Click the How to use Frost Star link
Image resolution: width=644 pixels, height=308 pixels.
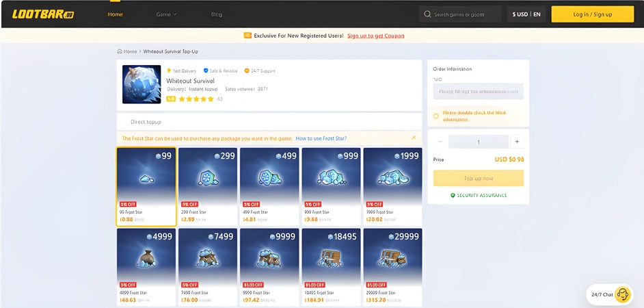321,138
